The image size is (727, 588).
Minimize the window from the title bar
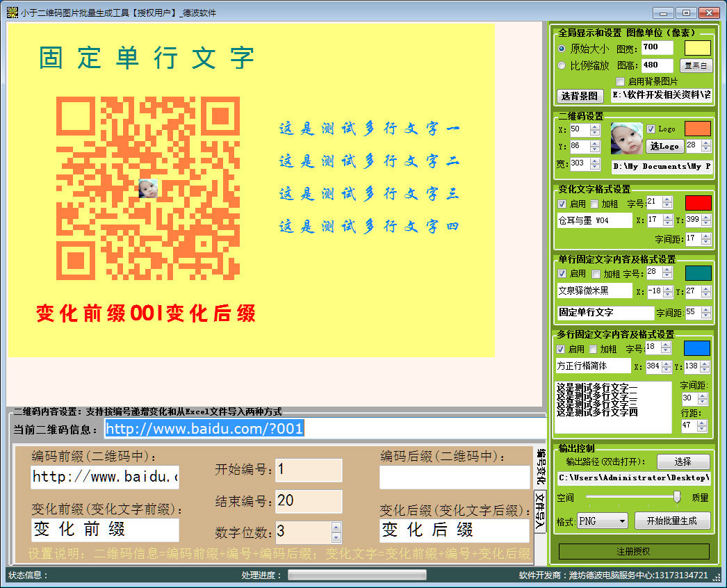[x=663, y=13]
